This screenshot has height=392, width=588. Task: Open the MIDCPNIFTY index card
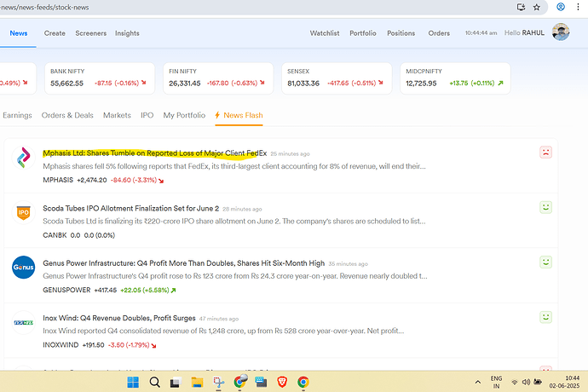(x=455, y=78)
